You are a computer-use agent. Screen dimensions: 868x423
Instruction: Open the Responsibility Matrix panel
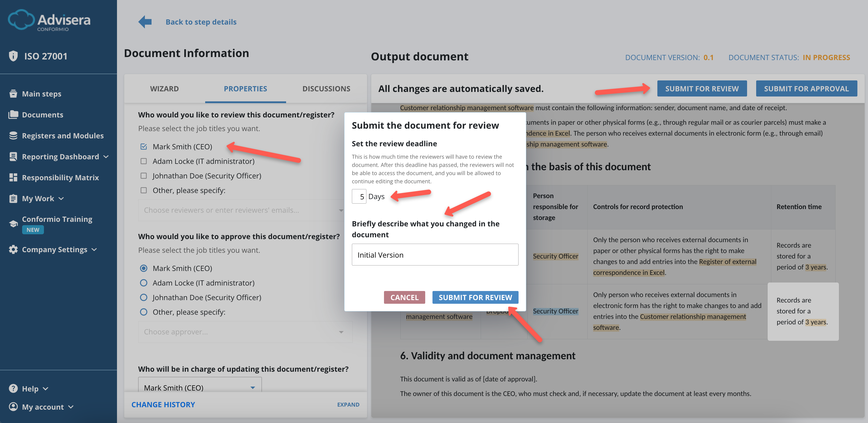pyautogui.click(x=60, y=177)
